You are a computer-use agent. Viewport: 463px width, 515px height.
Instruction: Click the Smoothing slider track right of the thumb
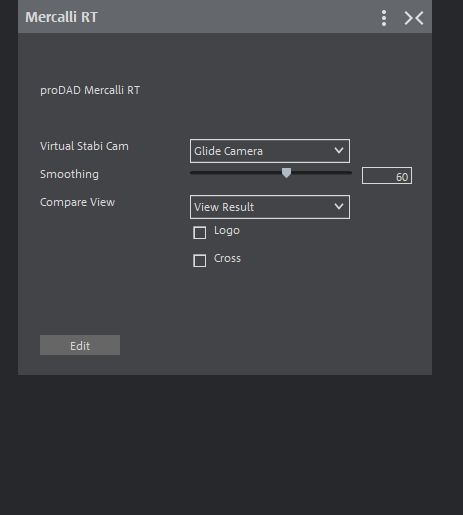322,173
